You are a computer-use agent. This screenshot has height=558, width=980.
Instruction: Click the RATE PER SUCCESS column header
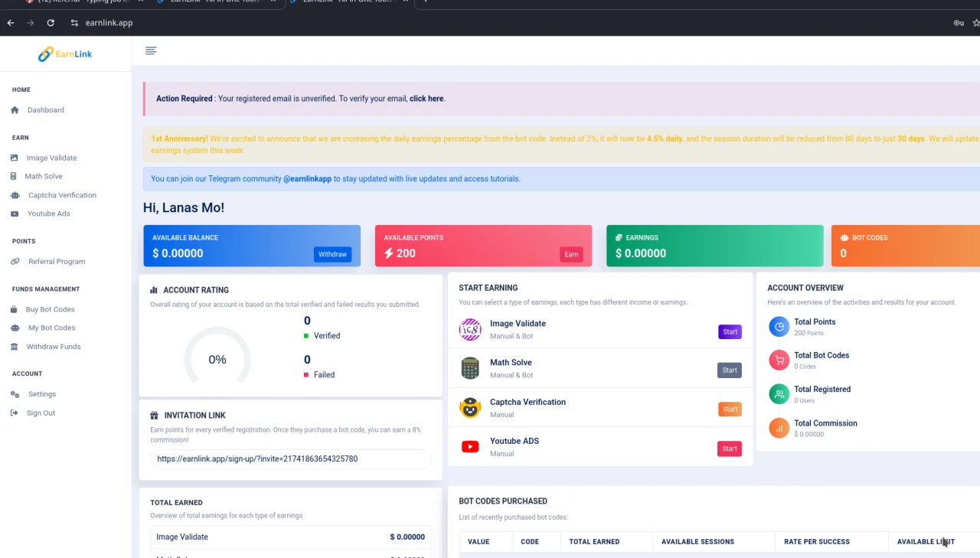point(817,542)
